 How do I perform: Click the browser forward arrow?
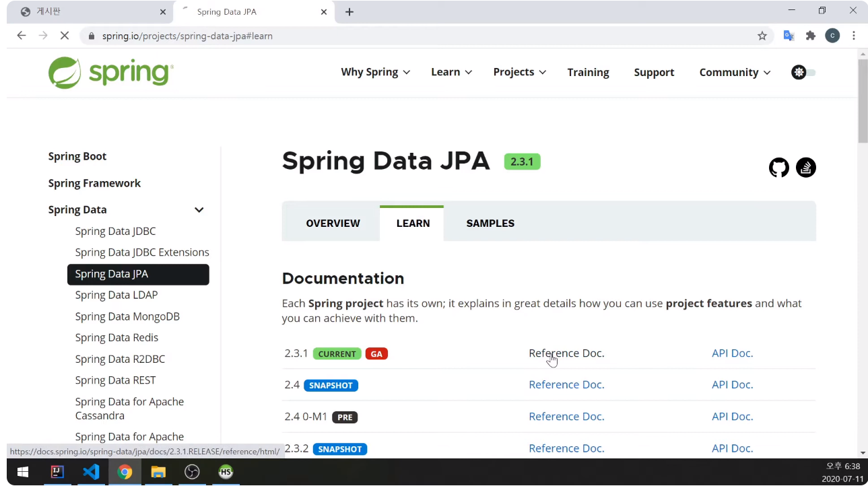43,36
